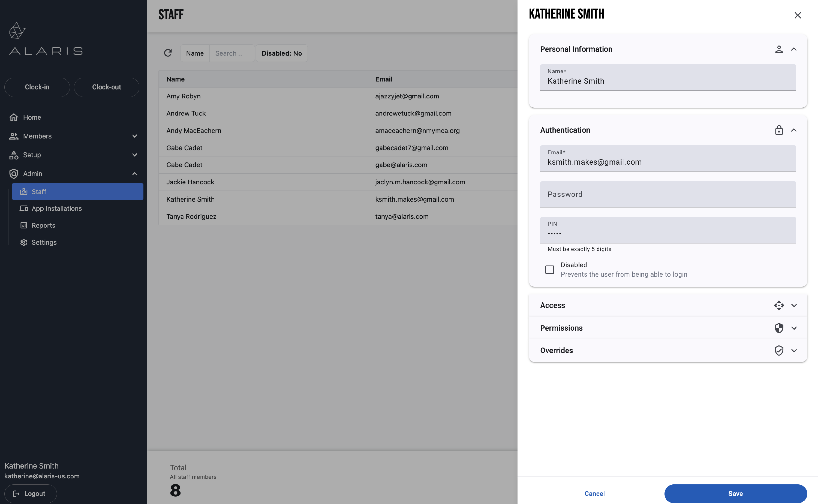Collapse the Admin sidebar menu
Image resolution: width=818 pixels, height=504 pixels.
tap(135, 174)
